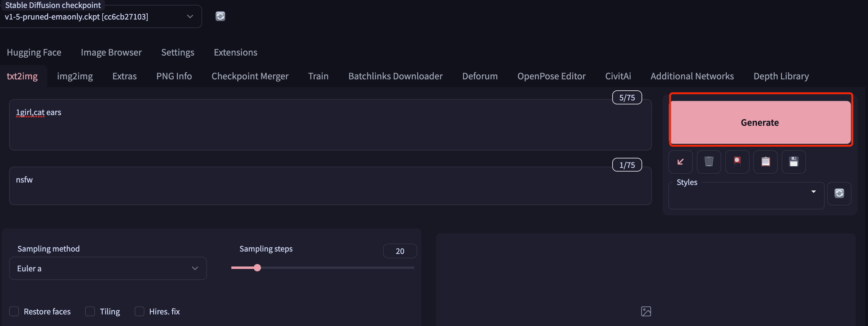Image resolution: width=868 pixels, height=326 pixels.
Task: Click the Sampling steps slider handle
Action: coord(257,268)
